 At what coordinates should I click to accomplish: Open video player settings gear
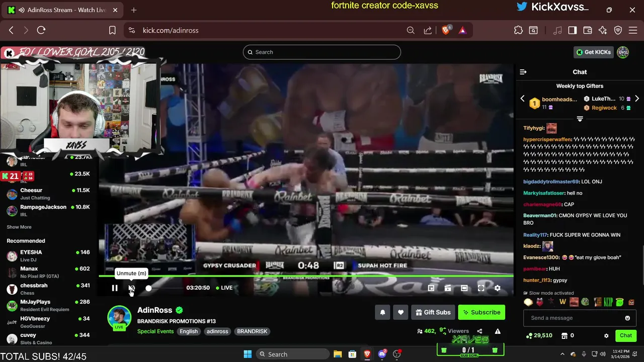[498, 288]
